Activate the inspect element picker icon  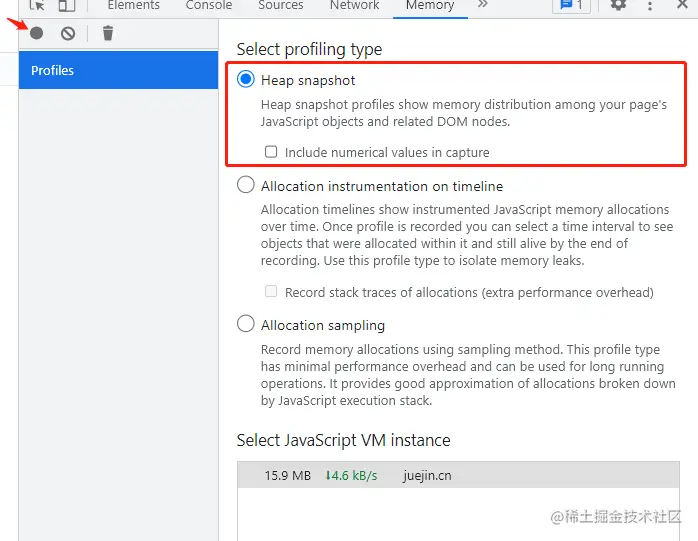pos(37,5)
